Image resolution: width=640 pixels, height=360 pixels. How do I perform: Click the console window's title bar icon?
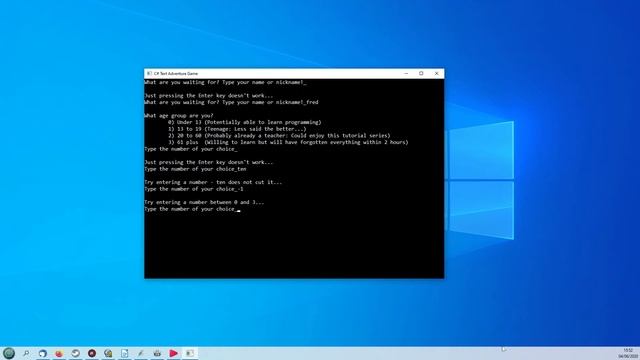click(149, 73)
